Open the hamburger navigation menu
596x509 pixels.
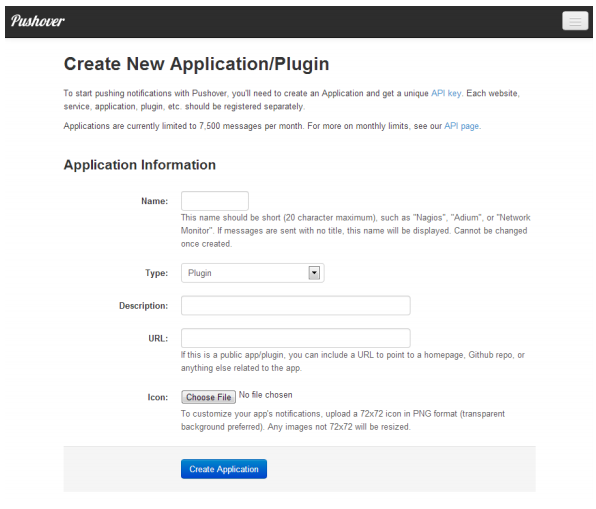575,21
